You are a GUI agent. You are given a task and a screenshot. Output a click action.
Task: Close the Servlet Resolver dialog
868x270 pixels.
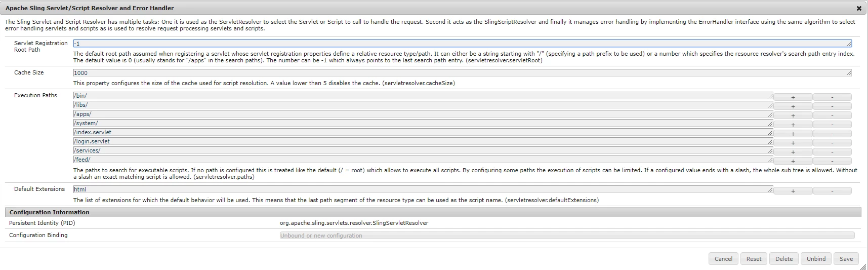point(859,8)
